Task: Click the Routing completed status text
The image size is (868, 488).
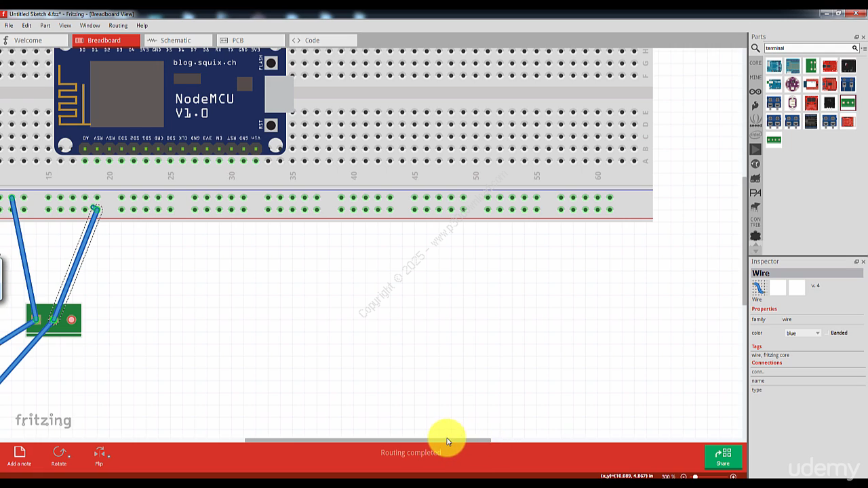Action: (x=410, y=453)
